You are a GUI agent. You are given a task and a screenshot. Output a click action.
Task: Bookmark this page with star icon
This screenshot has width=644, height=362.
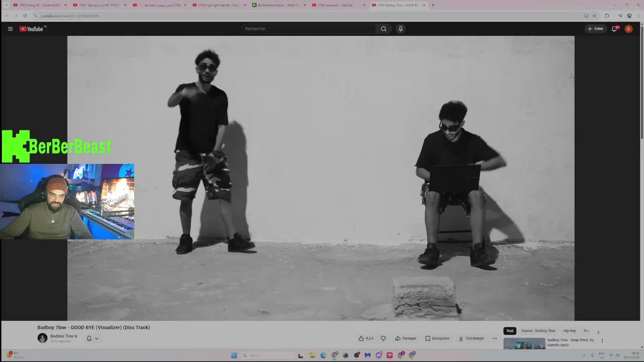tap(594, 16)
